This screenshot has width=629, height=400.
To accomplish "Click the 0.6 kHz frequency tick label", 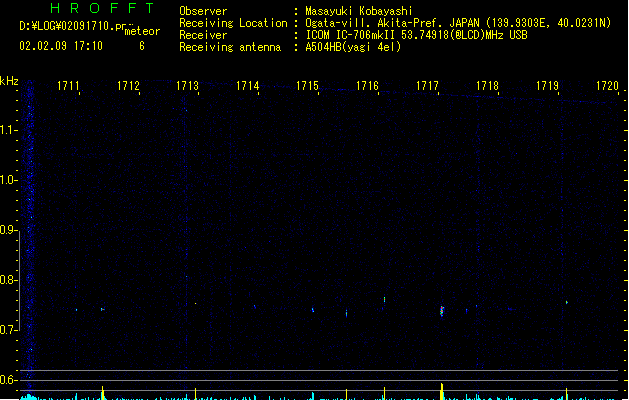I will pos(8,380).
